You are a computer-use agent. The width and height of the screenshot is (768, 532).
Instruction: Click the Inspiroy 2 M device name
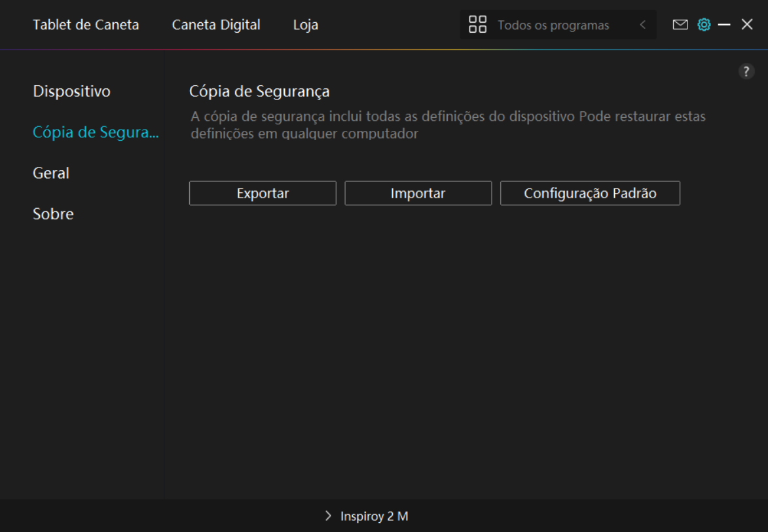374,516
